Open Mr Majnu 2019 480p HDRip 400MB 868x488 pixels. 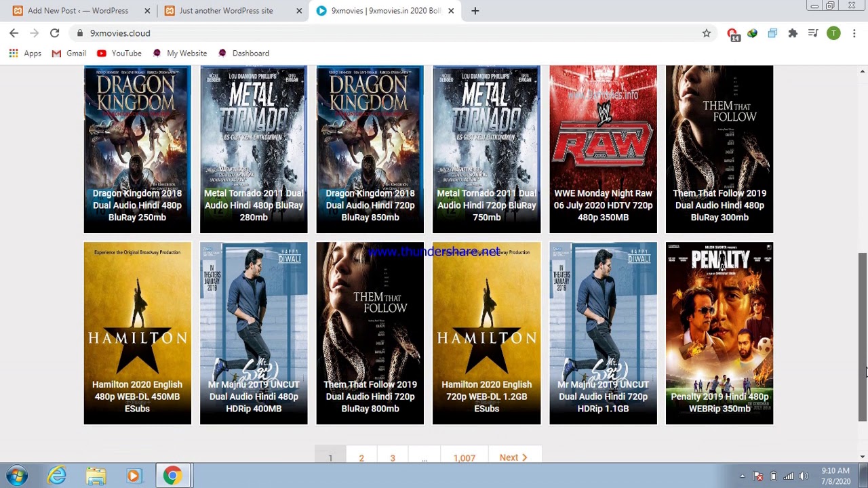(254, 333)
